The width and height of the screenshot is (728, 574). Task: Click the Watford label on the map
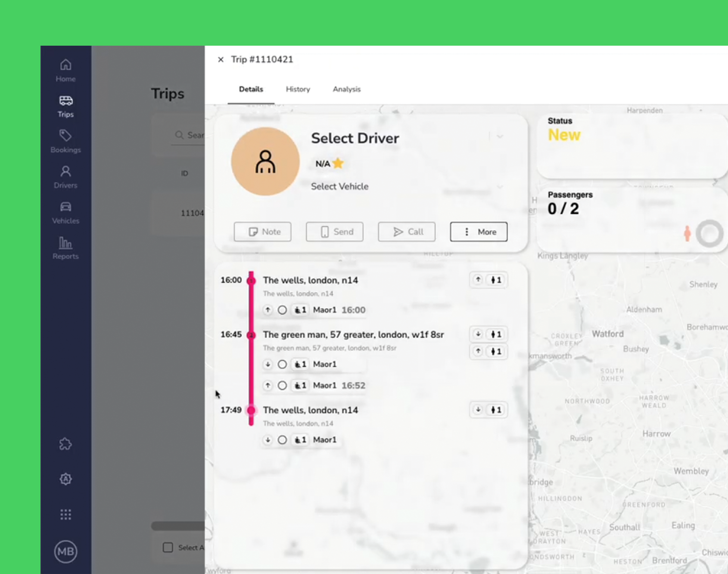click(607, 334)
